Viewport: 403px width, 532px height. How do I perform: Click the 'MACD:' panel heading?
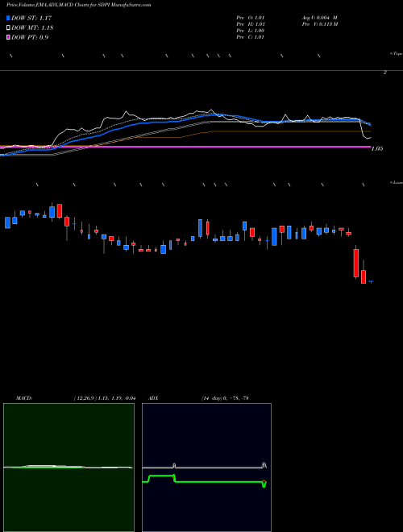(24, 398)
